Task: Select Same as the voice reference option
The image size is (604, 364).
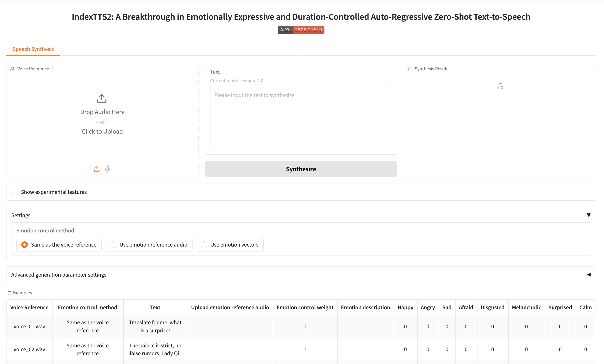Action: [24, 245]
